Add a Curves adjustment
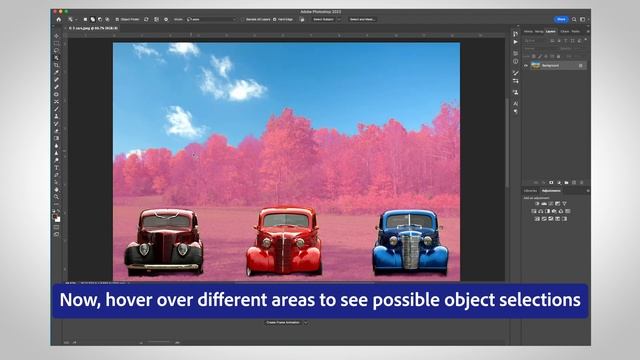This screenshot has height=360, width=640. point(551,204)
